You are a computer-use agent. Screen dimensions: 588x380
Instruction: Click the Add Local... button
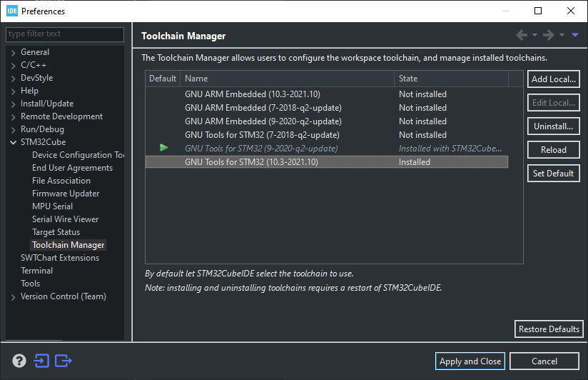[554, 79]
